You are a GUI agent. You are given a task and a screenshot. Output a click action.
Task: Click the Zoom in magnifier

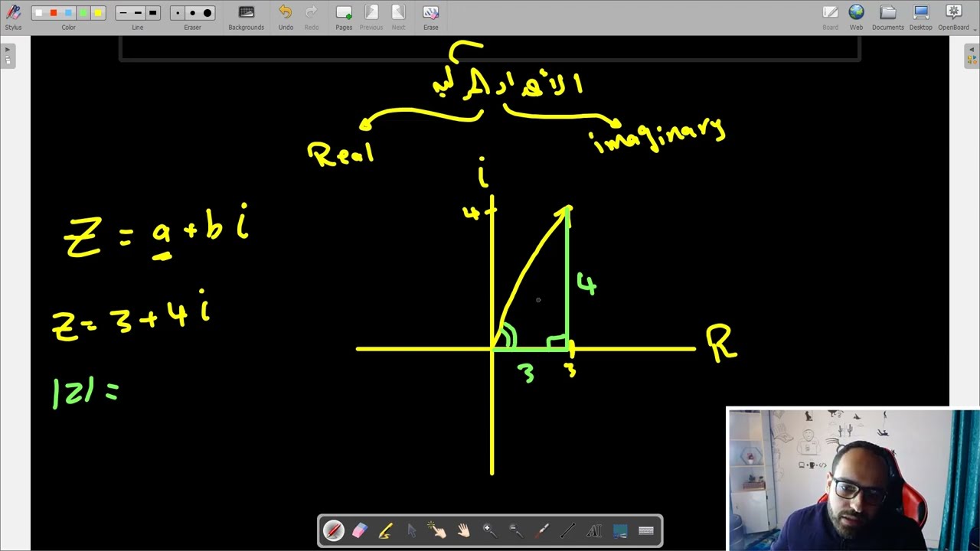pos(489,530)
